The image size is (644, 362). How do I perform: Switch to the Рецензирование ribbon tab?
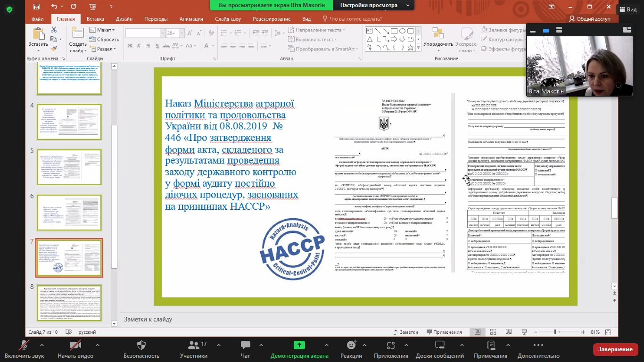pos(272,19)
